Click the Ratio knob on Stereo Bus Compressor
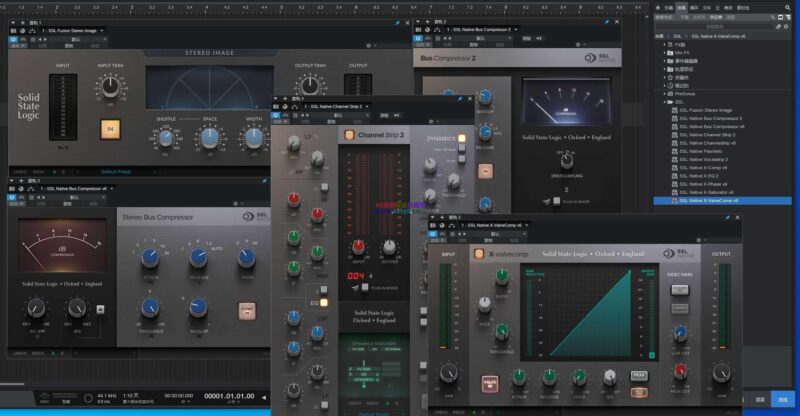This screenshot has width=800, height=416. [246, 258]
